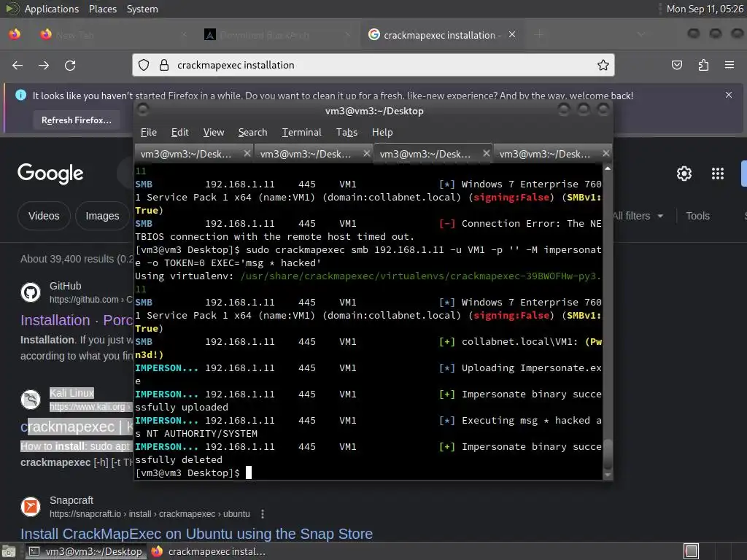Open terminal Help menu
The image size is (747, 560).
pyautogui.click(x=382, y=133)
